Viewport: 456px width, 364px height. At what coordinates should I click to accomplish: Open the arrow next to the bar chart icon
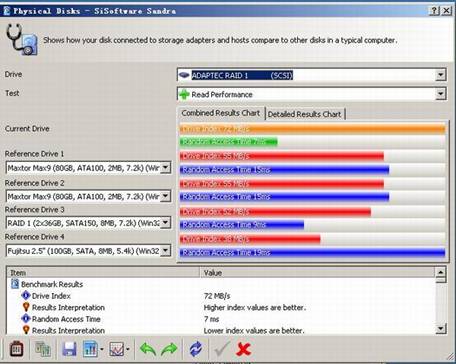point(102,349)
